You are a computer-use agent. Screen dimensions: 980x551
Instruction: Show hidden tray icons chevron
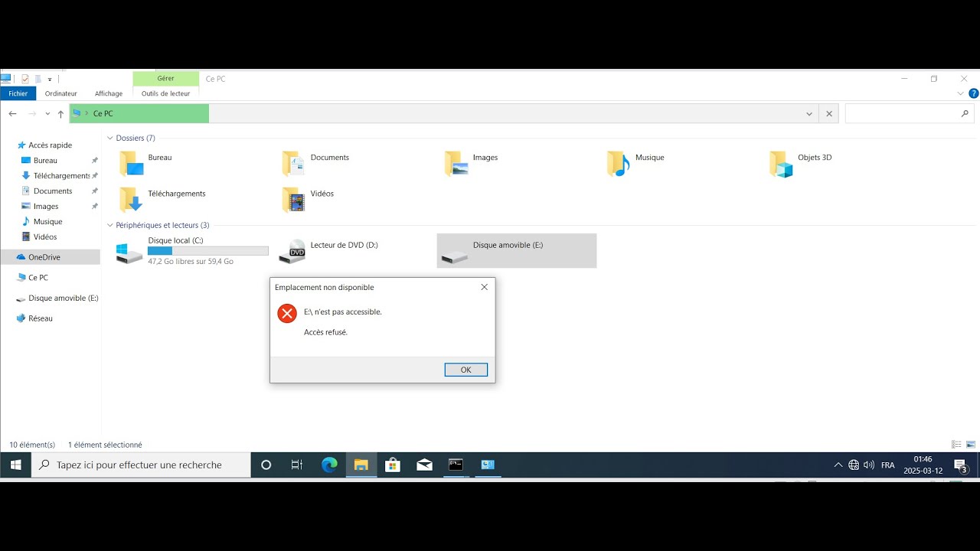pos(838,465)
